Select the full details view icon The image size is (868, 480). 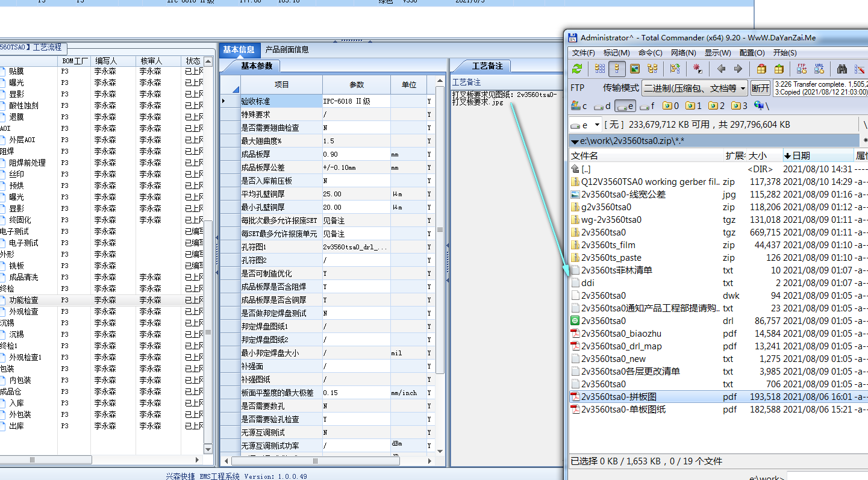[x=617, y=69]
